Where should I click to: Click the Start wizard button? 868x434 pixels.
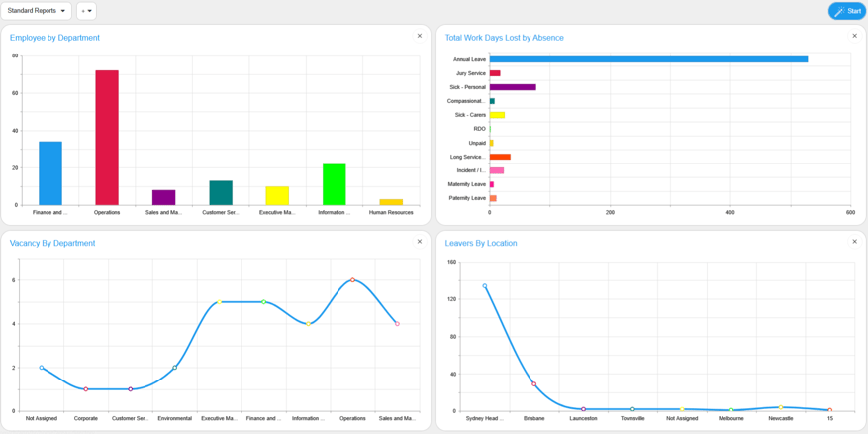tap(847, 11)
